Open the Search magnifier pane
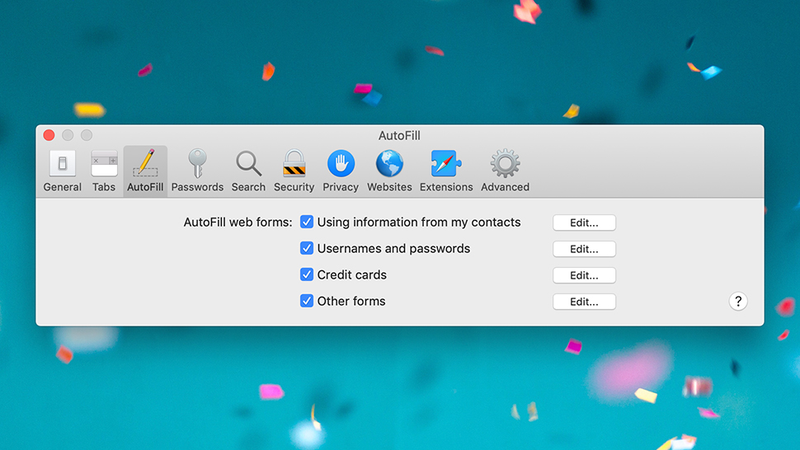The height and width of the screenshot is (450, 800). click(x=248, y=171)
